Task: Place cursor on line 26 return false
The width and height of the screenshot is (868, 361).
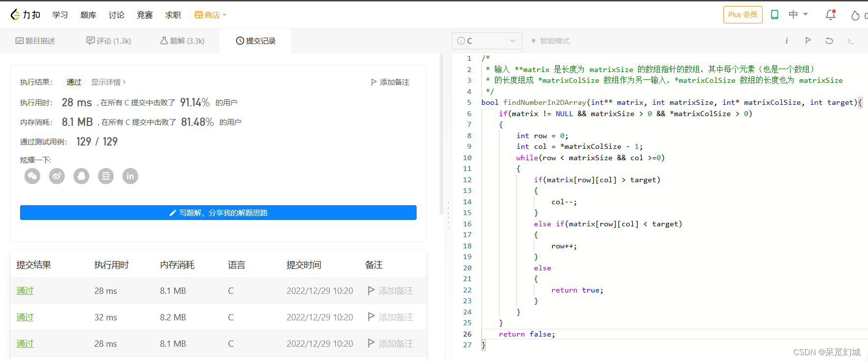Action: pos(527,334)
